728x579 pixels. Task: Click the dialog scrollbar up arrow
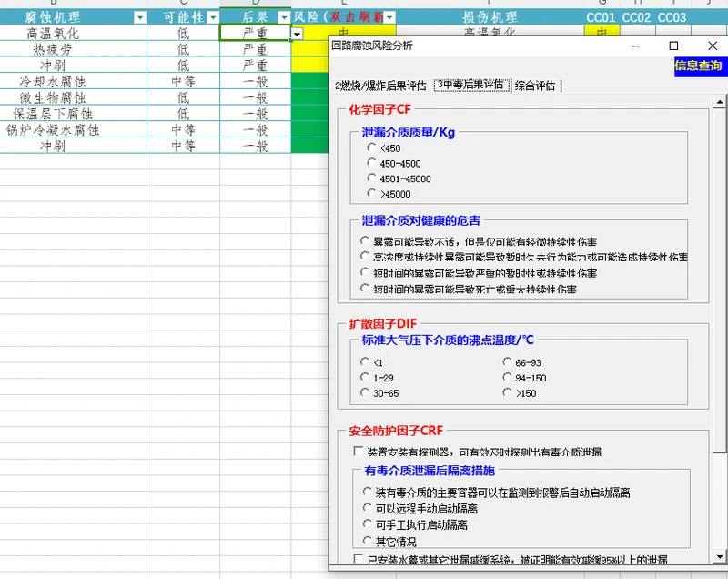coord(719,102)
